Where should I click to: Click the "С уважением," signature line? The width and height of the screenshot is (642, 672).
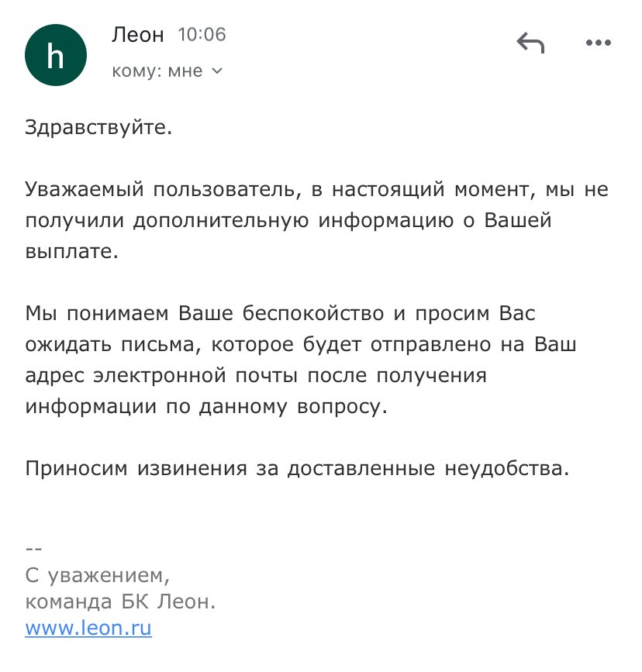(x=97, y=576)
